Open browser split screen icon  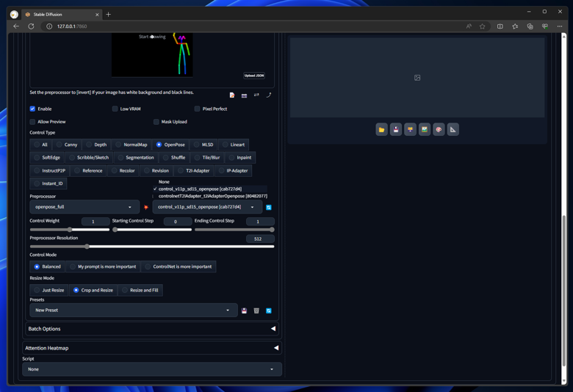(500, 26)
